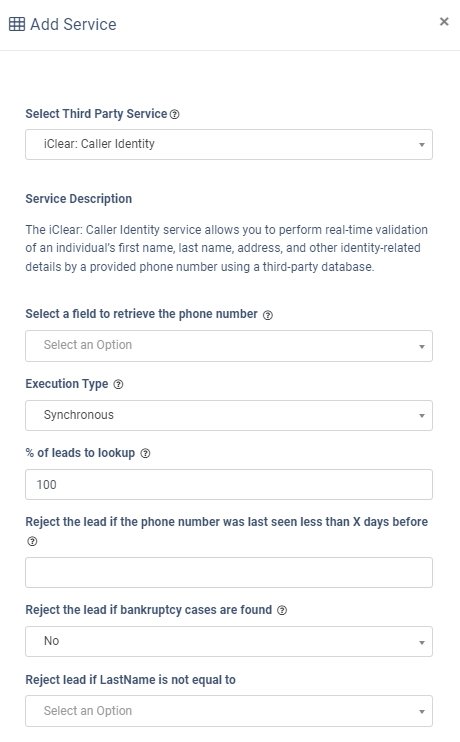Click the caret arrow on Execution Type dropdown
Image resolution: width=460 pixels, height=742 pixels.
pos(422,416)
